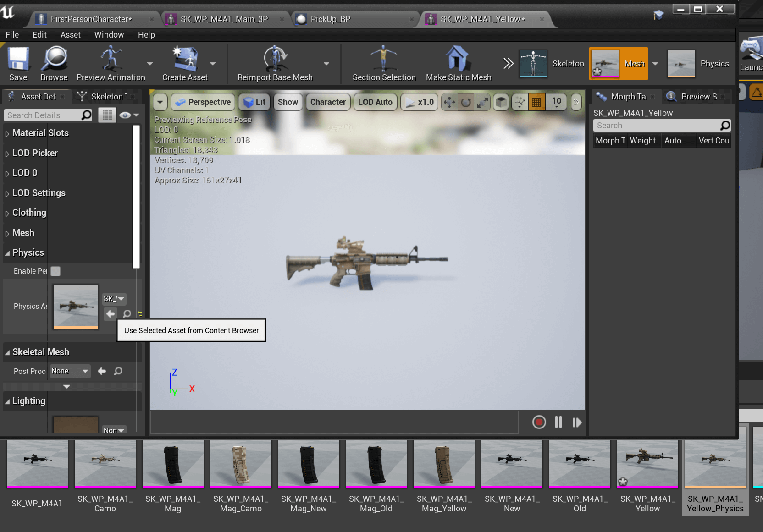This screenshot has width=763, height=532.
Task: Switch to the FirstPersonCharacter tab
Action: tap(92, 19)
